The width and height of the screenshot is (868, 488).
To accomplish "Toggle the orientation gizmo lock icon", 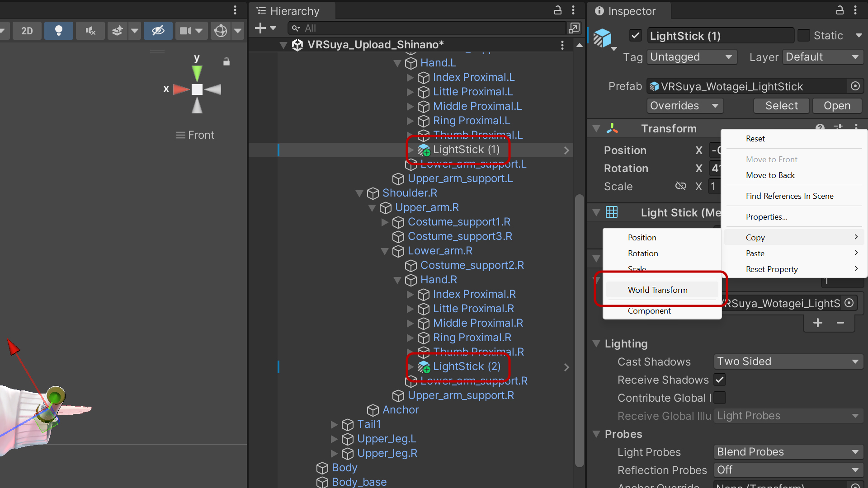I will (x=226, y=61).
